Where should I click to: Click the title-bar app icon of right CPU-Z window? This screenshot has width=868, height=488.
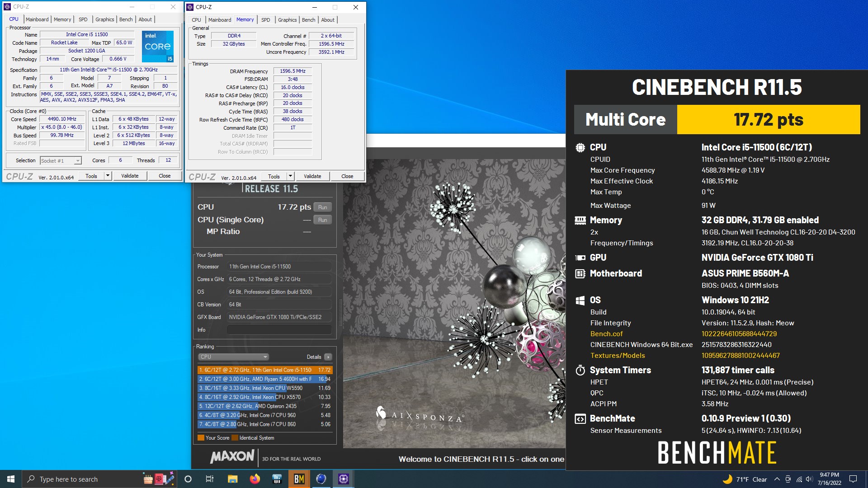[x=190, y=7]
